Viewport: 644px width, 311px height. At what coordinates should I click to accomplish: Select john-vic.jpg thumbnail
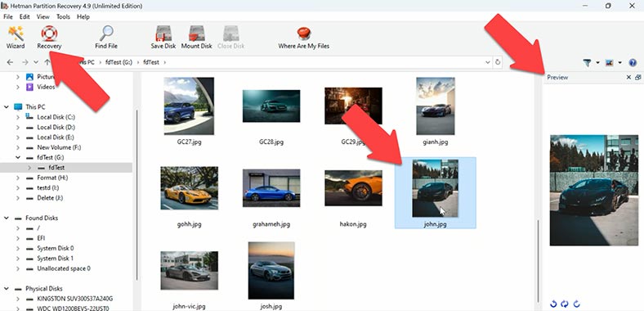tap(189, 270)
